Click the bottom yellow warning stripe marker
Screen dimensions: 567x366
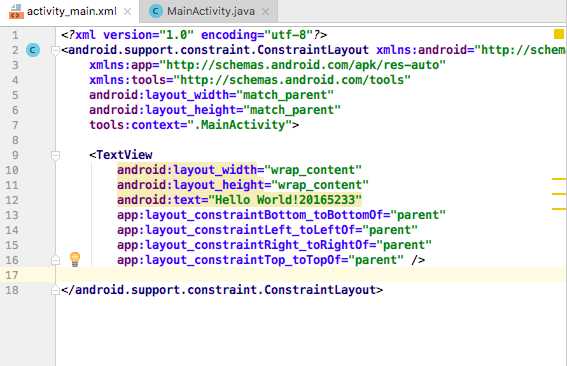[x=559, y=209]
